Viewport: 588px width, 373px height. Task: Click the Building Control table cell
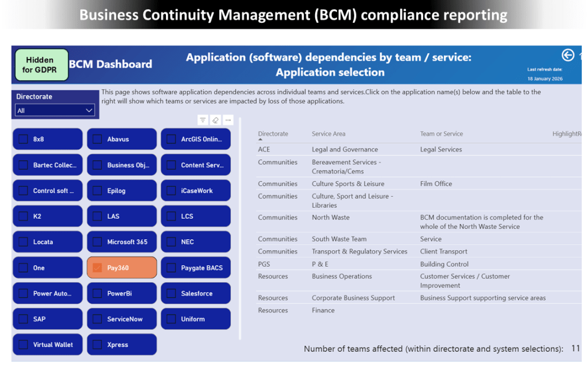pos(444,264)
